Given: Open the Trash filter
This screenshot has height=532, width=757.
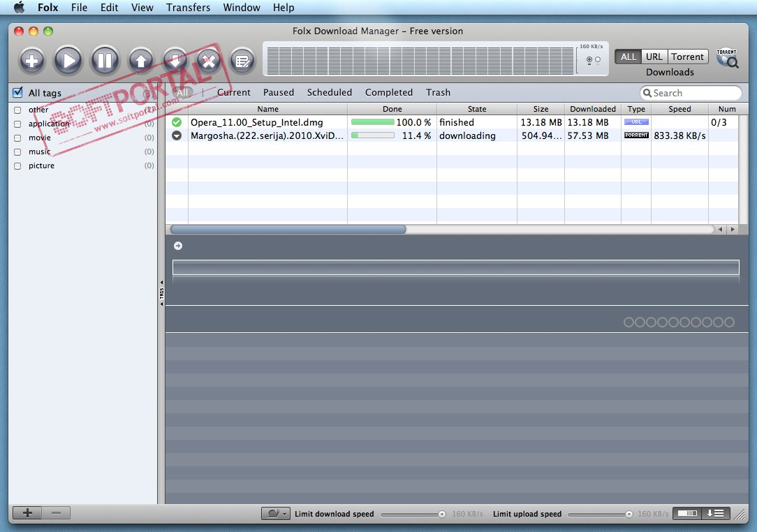Looking at the screenshot, I should (x=438, y=93).
